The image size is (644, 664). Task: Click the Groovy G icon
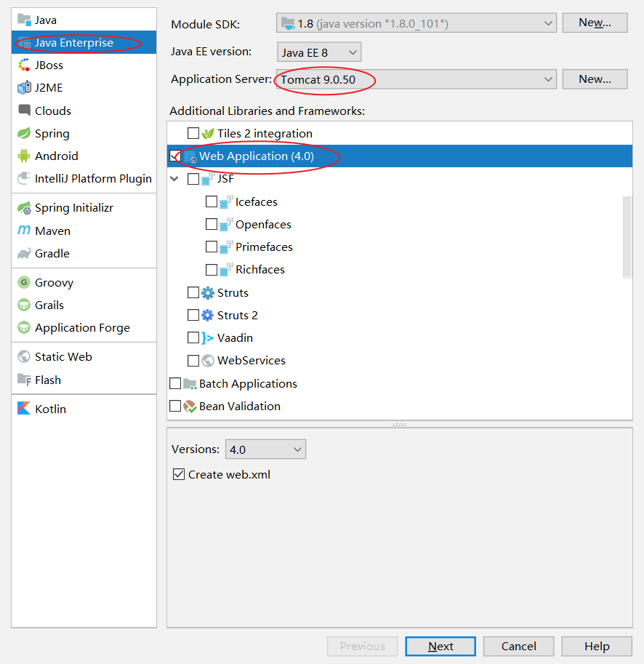coord(24,282)
